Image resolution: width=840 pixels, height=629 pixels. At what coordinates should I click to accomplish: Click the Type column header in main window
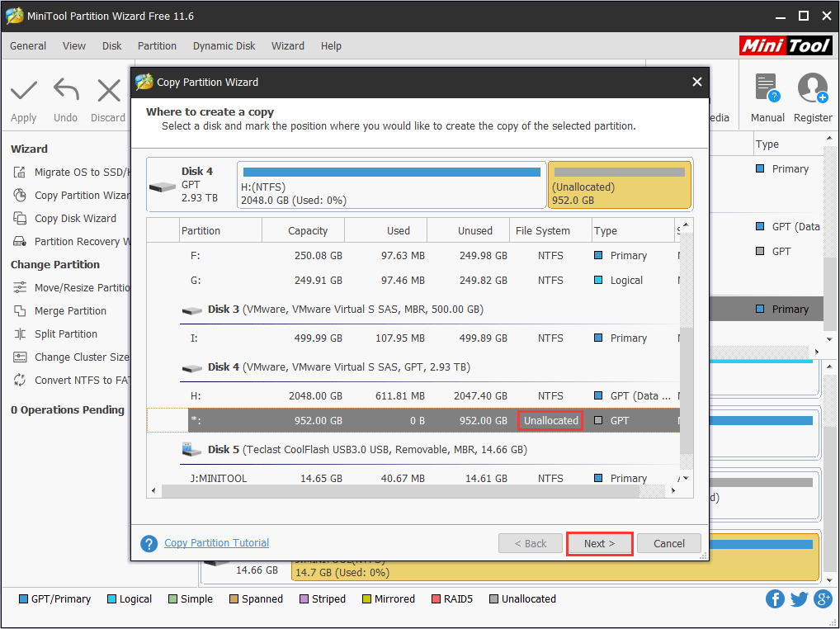787,144
